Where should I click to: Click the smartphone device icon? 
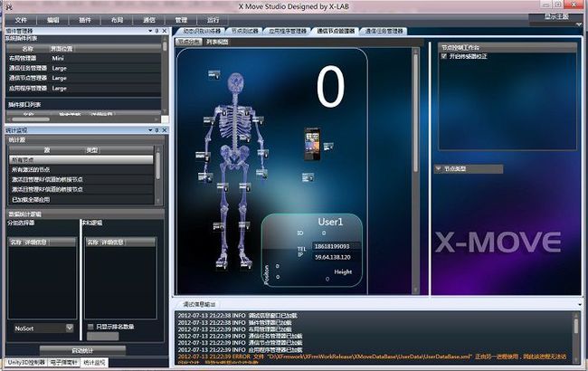312,144
